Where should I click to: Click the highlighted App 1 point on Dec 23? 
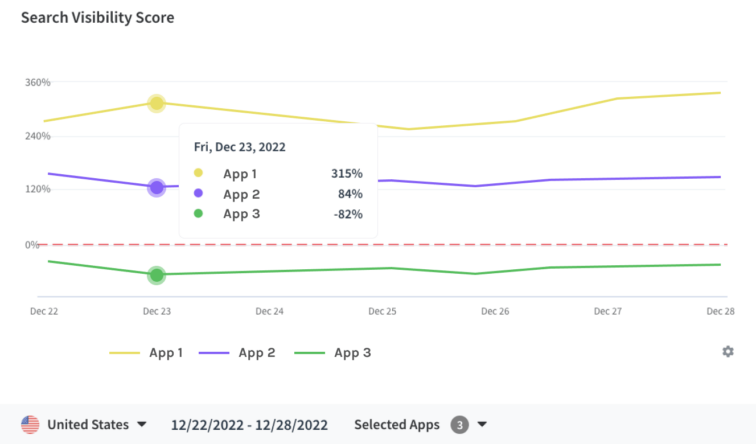tap(157, 103)
